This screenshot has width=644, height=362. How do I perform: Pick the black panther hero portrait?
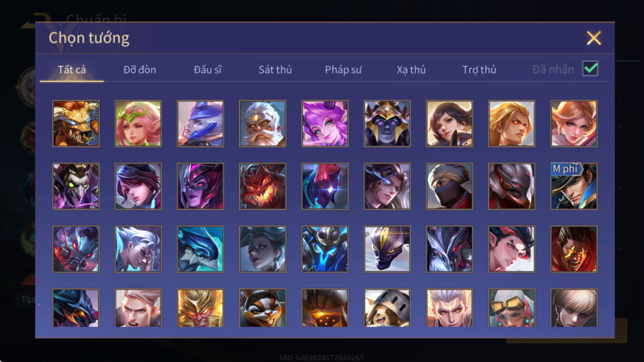(x=387, y=249)
